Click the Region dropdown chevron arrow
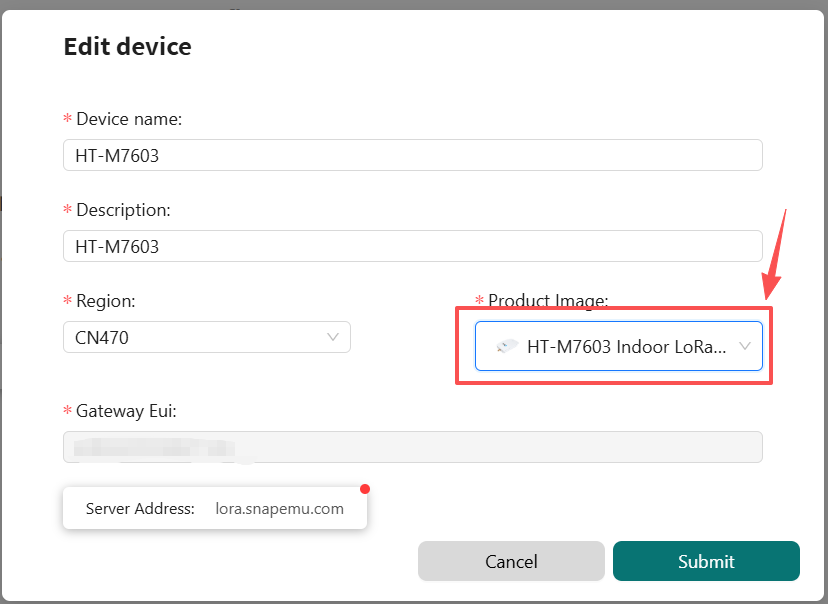Viewport: 828px width, 604px height. coord(333,337)
